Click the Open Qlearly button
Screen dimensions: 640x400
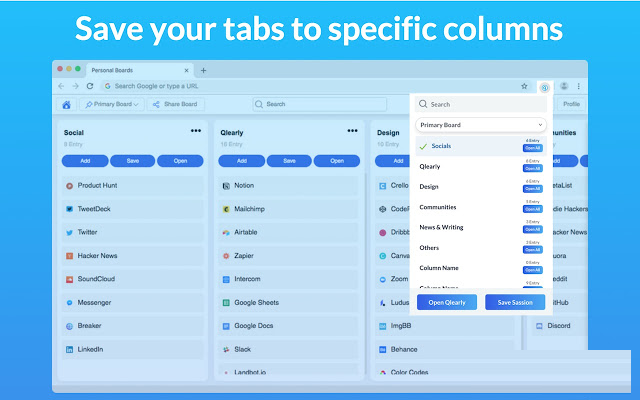click(x=448, y=302)
